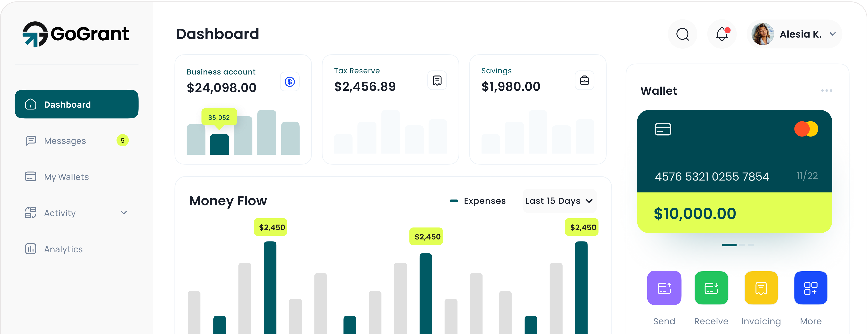Click the receipt icon on Tax Reserve card
868x335 pixels.
click(437, 80)
